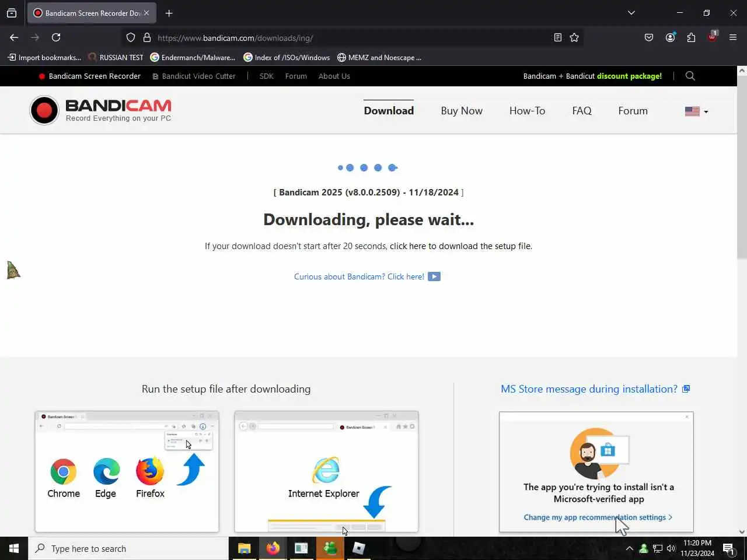Open the Roblox icon in the taskbar
Viewport: 747px width, 560px height.
pyautogui.click(x=358, y=548)
